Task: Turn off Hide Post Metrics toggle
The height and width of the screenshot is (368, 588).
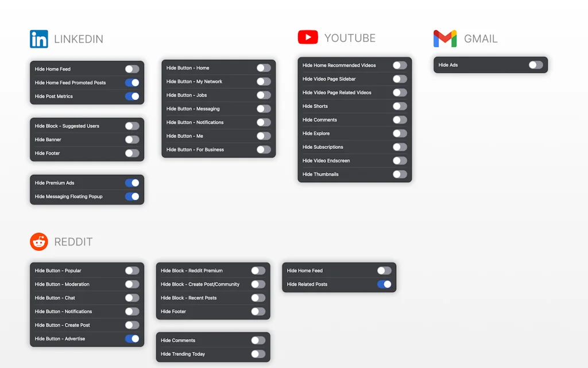Action: click(x=132, y=97)
